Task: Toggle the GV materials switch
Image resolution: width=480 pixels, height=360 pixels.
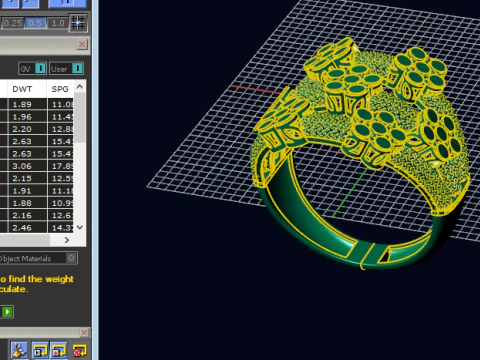Action: 33,69
